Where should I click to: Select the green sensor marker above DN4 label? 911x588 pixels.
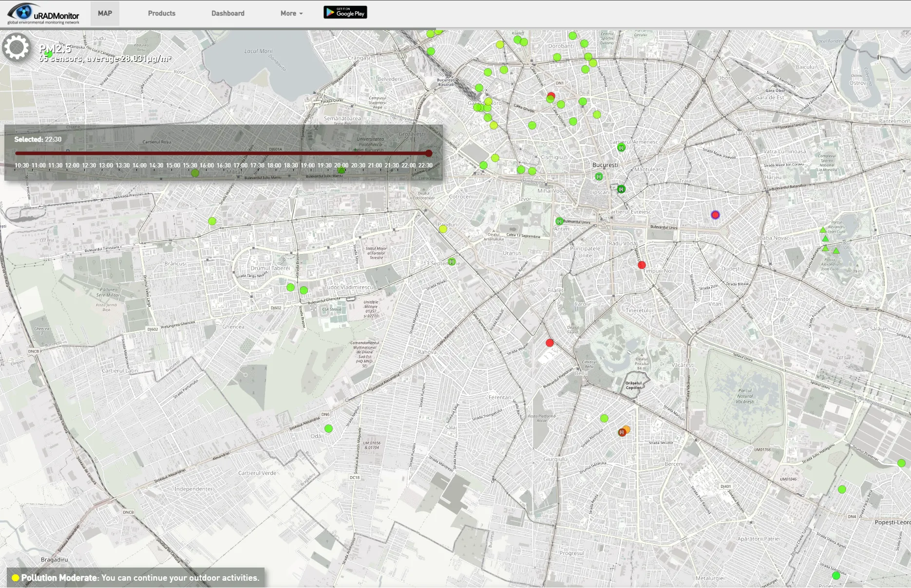(842, 489)
